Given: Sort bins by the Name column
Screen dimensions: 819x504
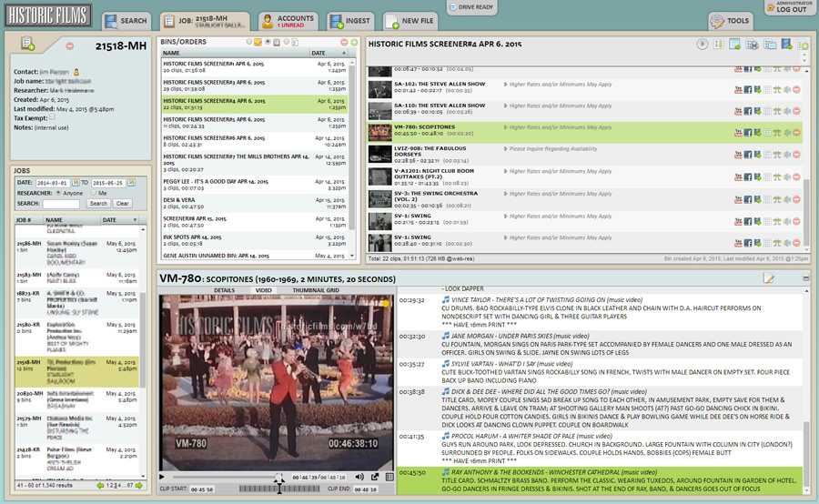Looking at the screenshot, I should 235,53.
